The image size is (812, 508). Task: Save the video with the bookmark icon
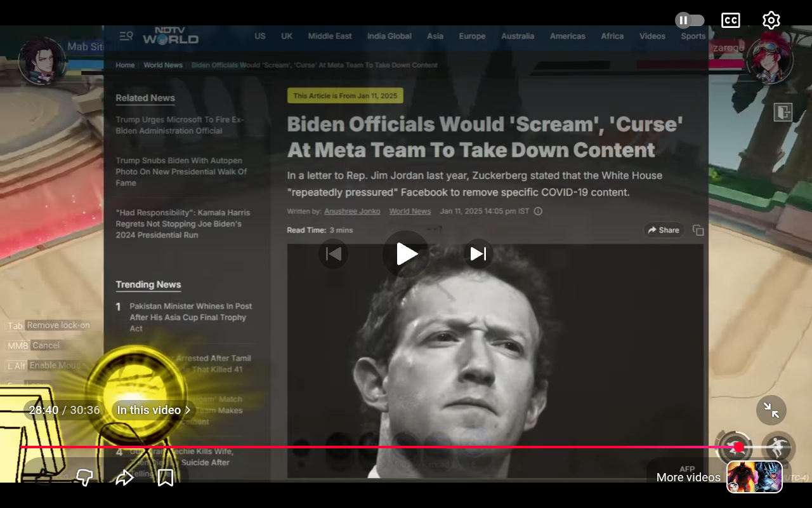(x=166, y=478)
